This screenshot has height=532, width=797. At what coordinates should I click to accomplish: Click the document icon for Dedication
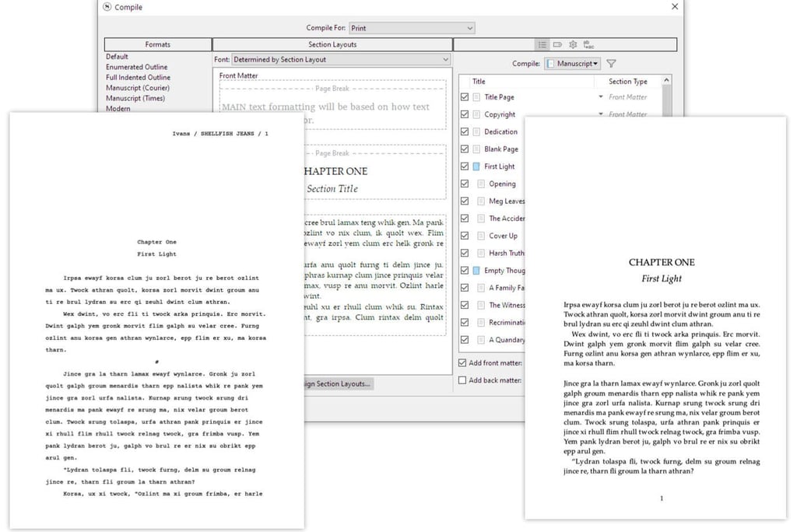pyautogui.click(x=476, y=131)
